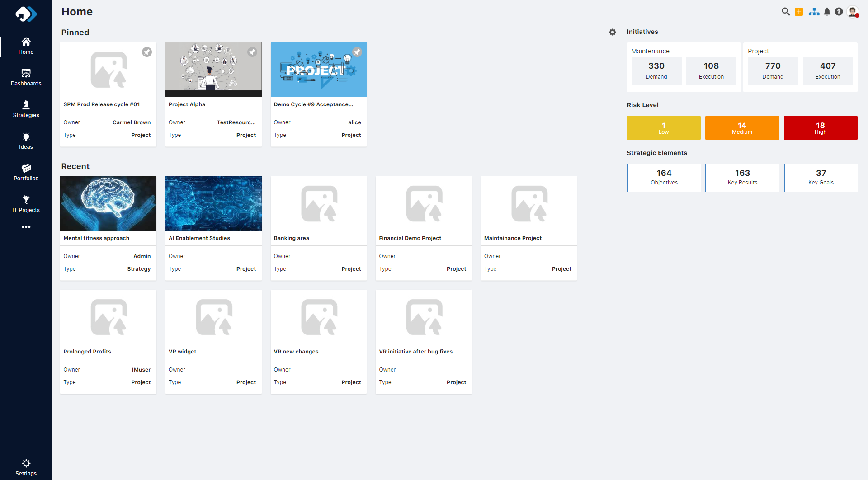The height and width of the screenshot is (480, 868).
Task: Open Portfolios from the sidebar
Action: tap(26, 172)
